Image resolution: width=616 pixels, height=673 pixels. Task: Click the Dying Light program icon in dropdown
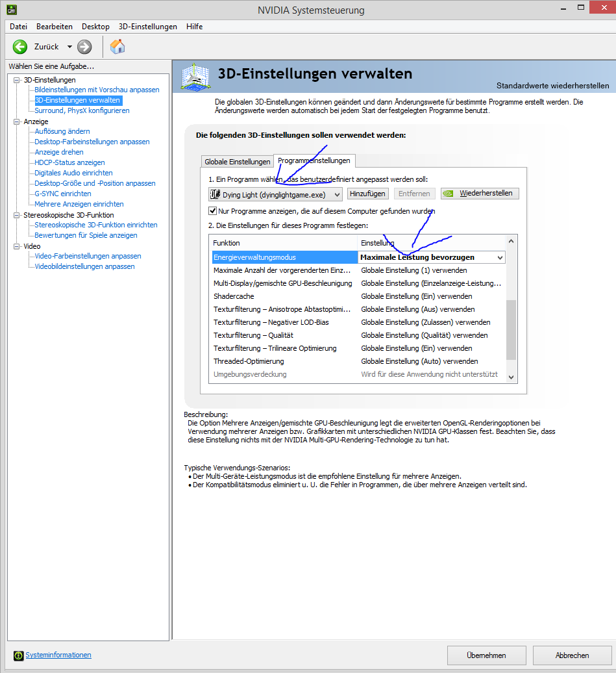(215, 194)
